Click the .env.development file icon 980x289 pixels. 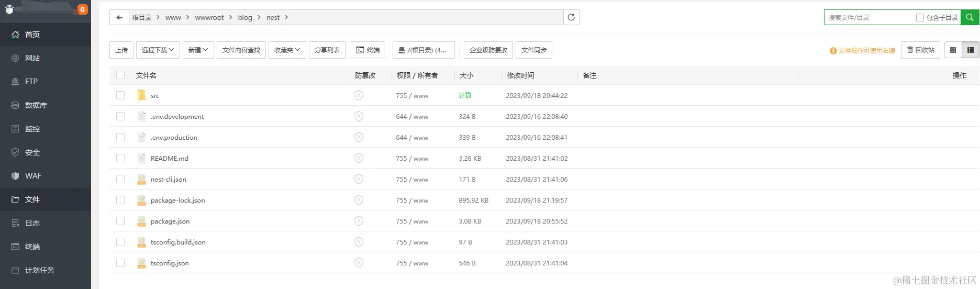pyautogui.click(x=141, y=116)
